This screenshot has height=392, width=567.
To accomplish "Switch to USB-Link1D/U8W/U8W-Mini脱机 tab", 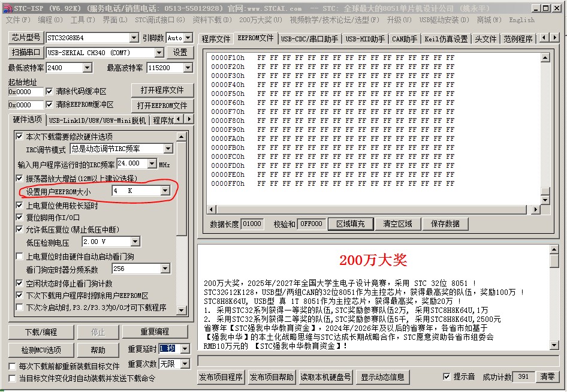I will click(x=97, y=120).
